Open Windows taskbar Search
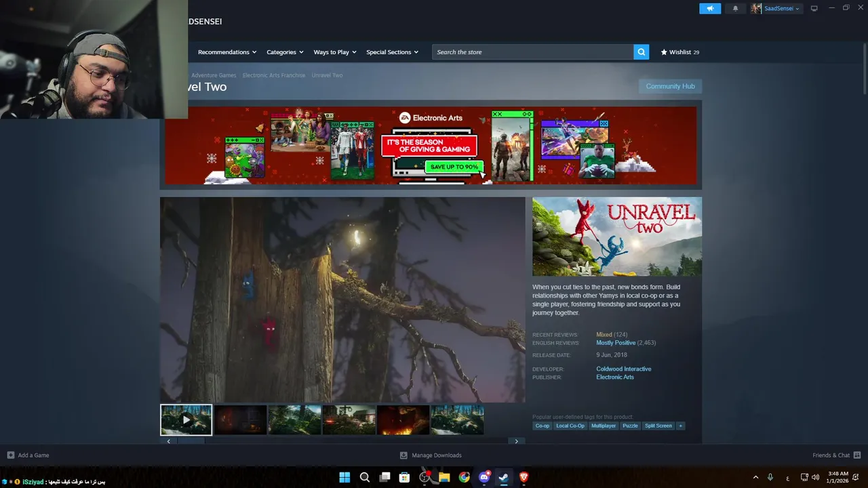This screenshot has height=488, width=868. point(365,477)
